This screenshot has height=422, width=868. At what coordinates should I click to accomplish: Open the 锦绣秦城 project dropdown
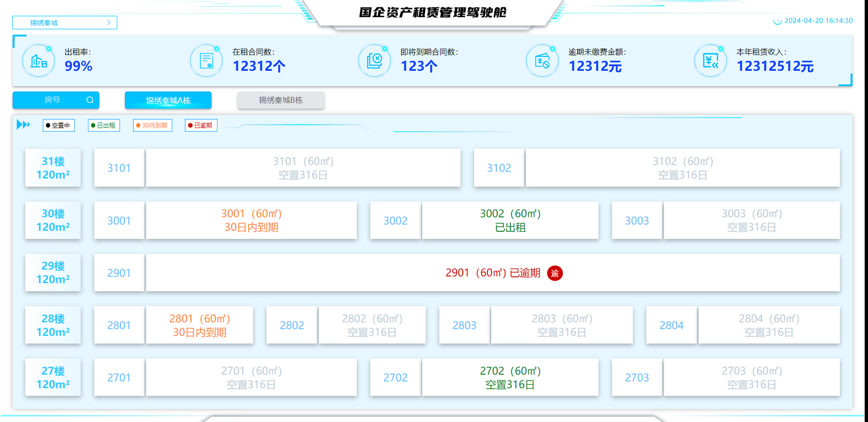click(65, 23)
